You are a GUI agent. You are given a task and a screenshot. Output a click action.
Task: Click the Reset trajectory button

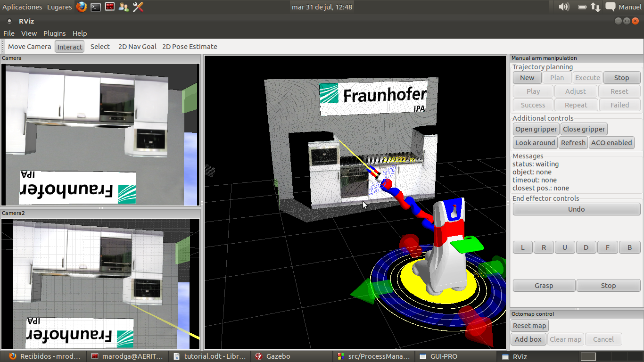pyautogui.click(x=619, y=91)
